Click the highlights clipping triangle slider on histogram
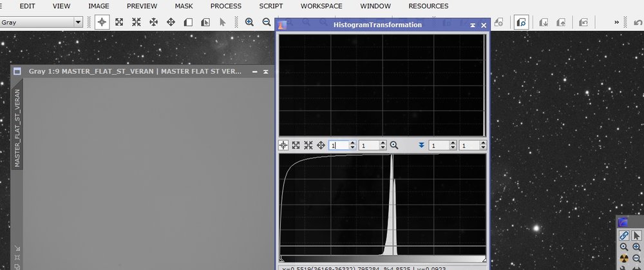The width and height of the screenshot is (644, 270). pos(484,259)
